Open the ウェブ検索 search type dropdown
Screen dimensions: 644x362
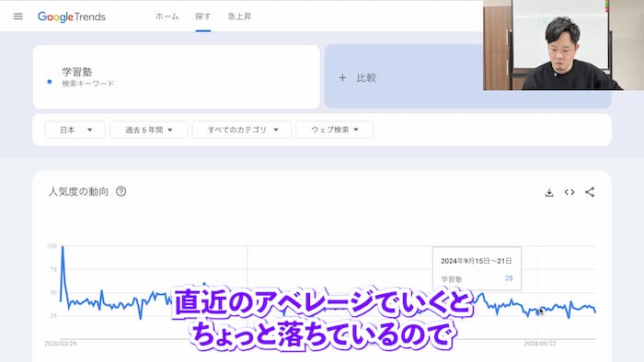click(335, 130)
